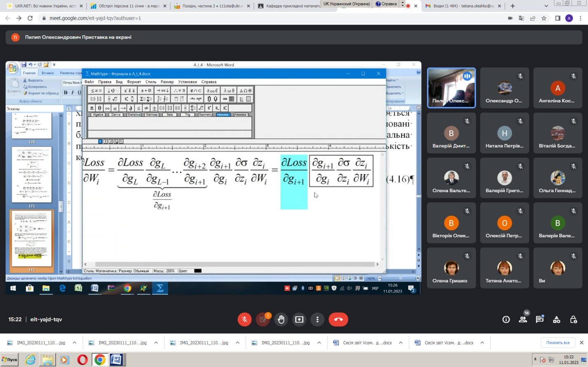Viewport: 588px width, 367px height.
Task: Leave the call with red hang-up button
Action: point(338,320)
